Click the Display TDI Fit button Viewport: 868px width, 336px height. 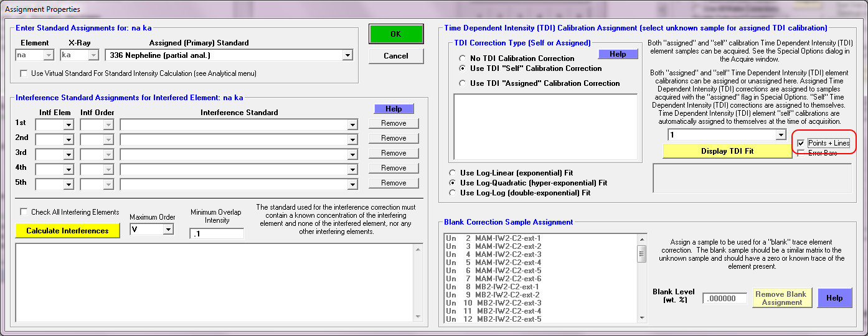coord(727,151)
